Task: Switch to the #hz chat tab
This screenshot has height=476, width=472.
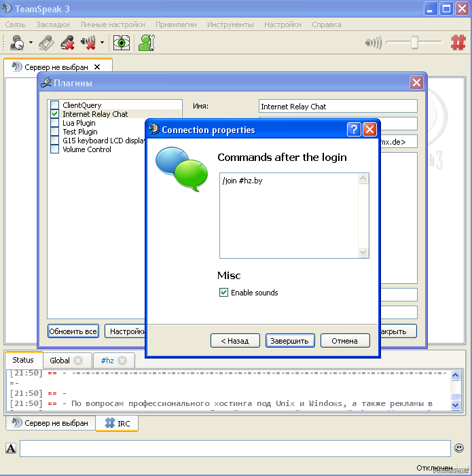Action: coord(107,361)
